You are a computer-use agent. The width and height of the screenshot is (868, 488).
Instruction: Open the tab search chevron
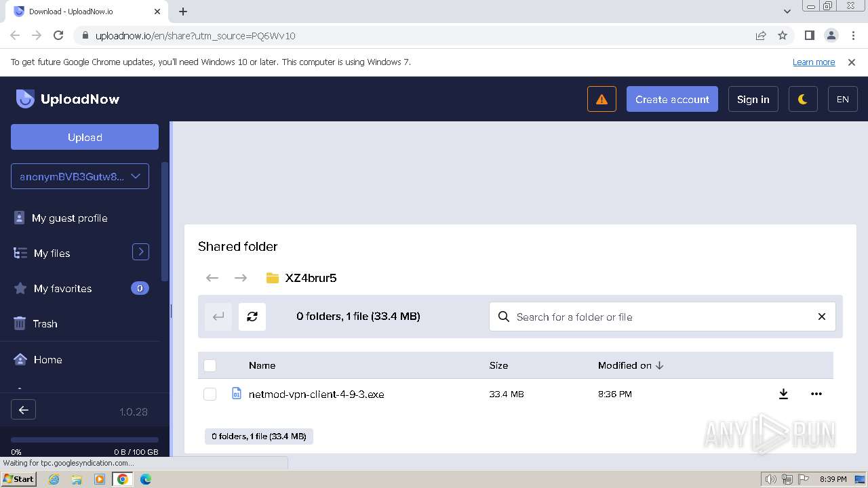[x=787, y=12]
